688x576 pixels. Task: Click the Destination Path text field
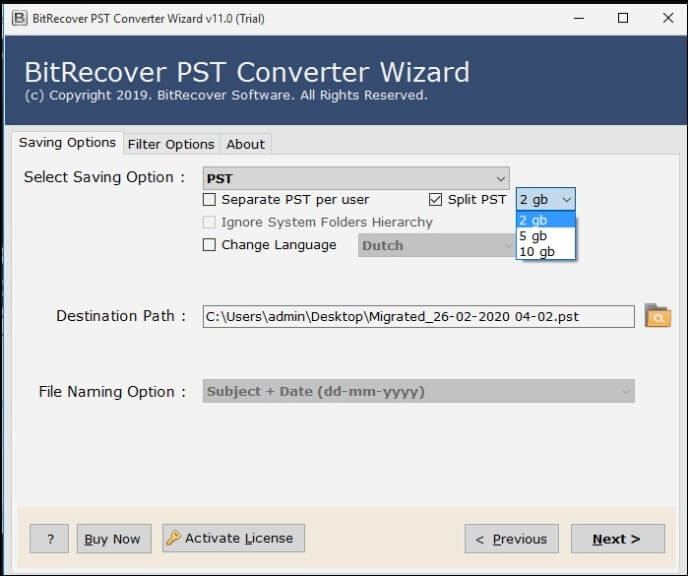419,316
